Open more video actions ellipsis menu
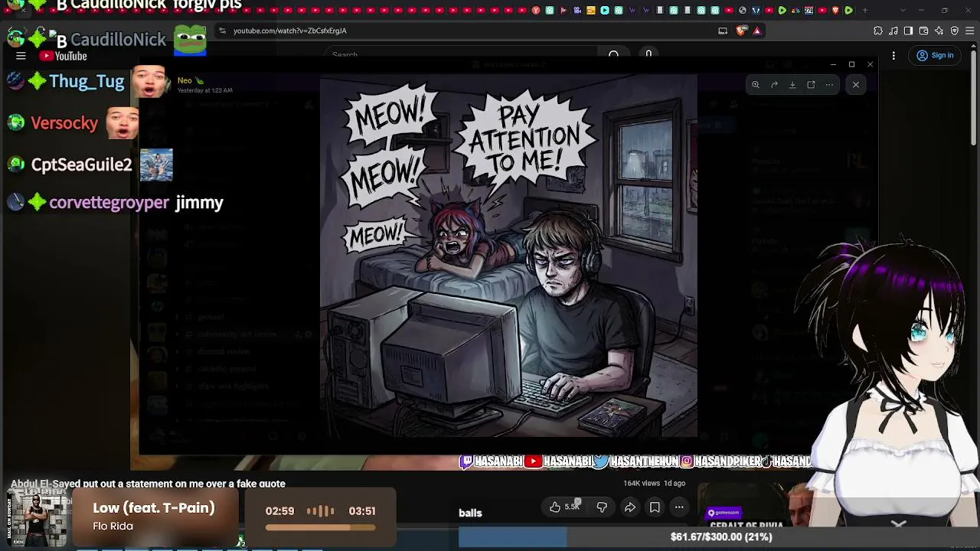 pos(679,507)
